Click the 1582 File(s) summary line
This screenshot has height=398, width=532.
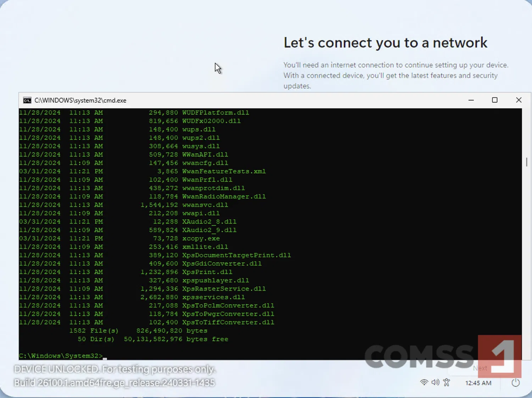pyautogui.click(x=138, y=331)
